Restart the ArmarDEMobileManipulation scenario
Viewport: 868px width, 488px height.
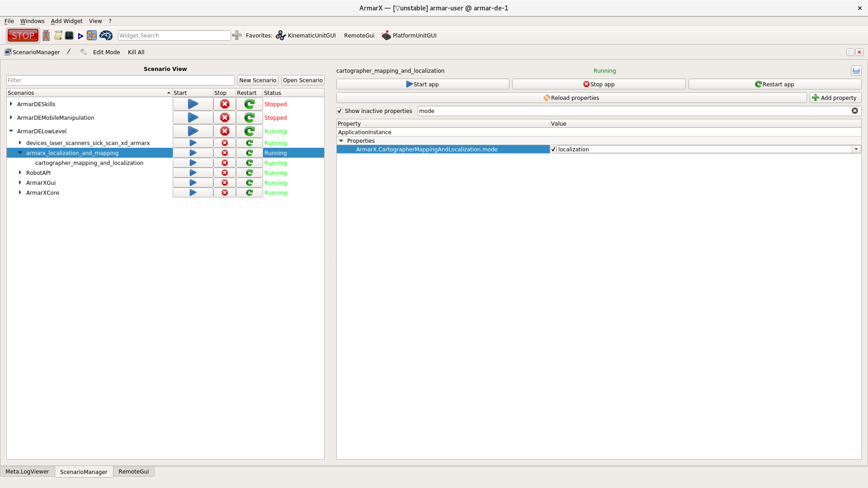click(249, 117)
